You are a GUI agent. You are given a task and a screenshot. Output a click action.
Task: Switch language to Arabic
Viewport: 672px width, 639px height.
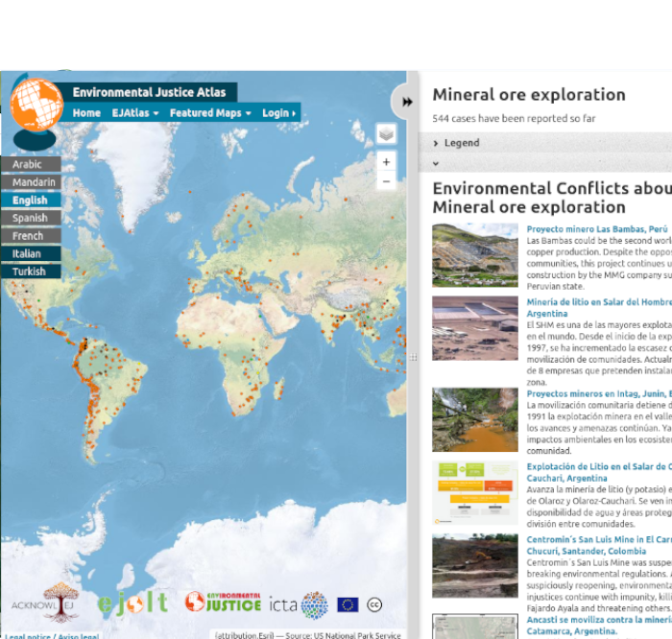(x=31, y=164)
